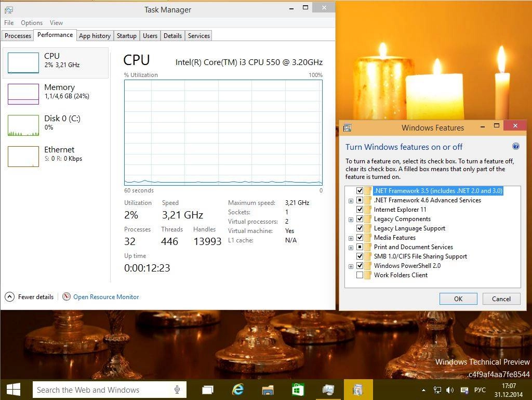The image size is (532, 400).
Task: Click Cancel in Windows Features
Action: coord(501,299)
